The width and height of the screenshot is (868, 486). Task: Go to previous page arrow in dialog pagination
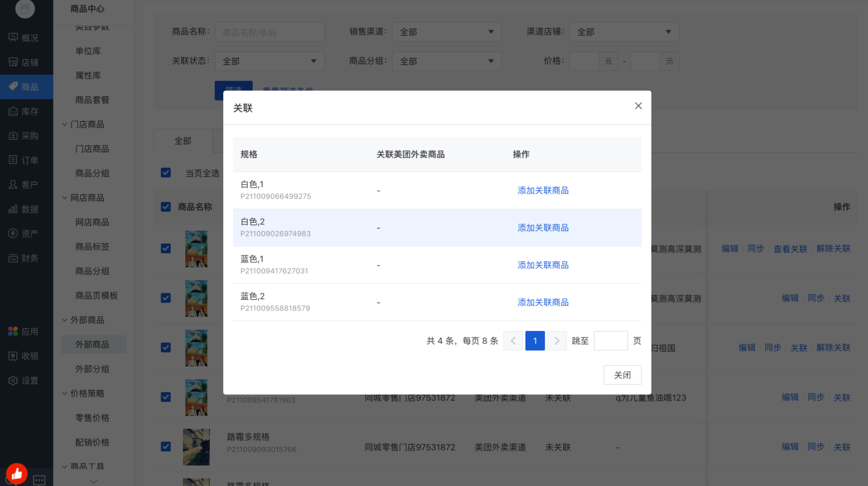(x=513, y=341)
